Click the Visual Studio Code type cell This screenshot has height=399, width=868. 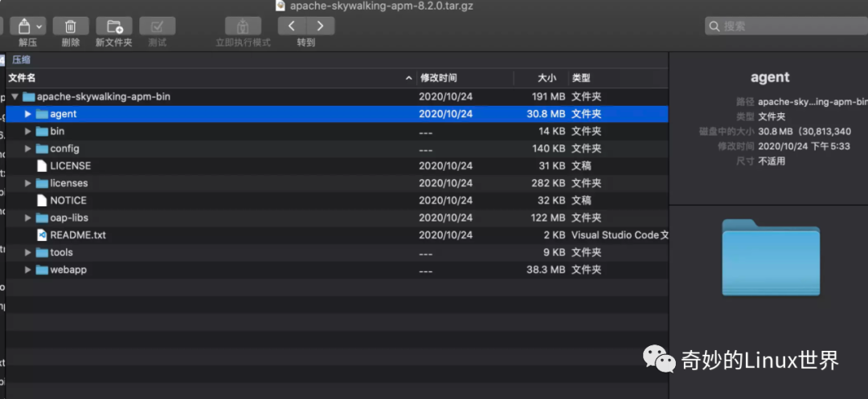point(620,235)
